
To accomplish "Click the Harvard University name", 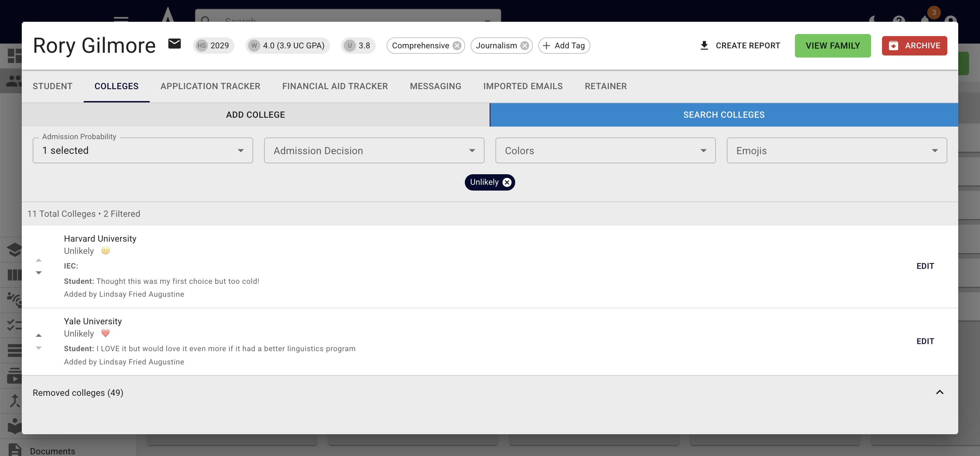I will [x=100, y=239].
